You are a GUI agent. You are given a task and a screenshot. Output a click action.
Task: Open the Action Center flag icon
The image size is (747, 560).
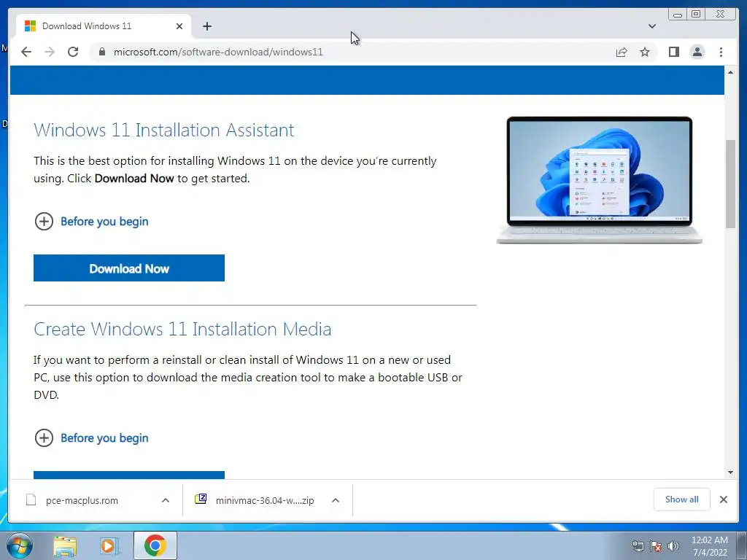[656, 546]
